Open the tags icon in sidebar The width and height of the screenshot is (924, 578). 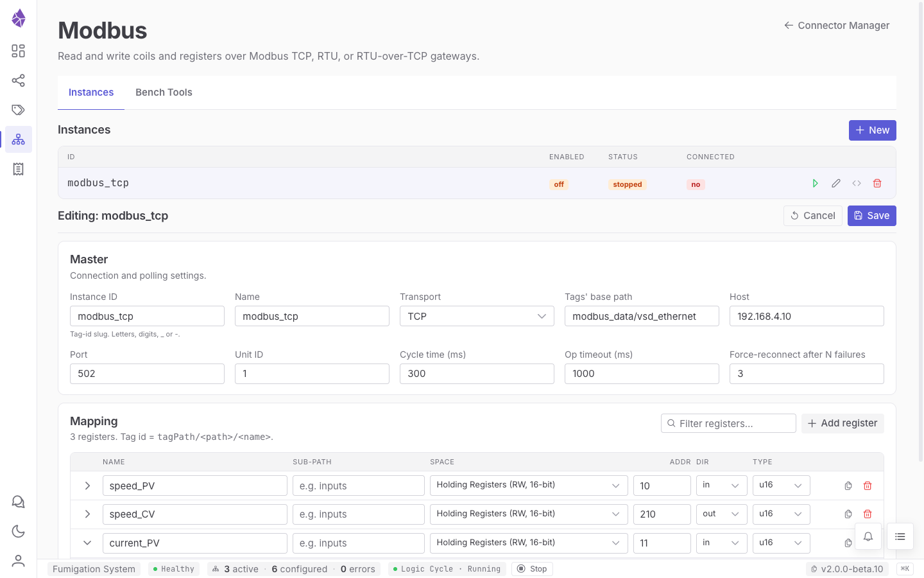pyautogui.click(x=19, y=110)
